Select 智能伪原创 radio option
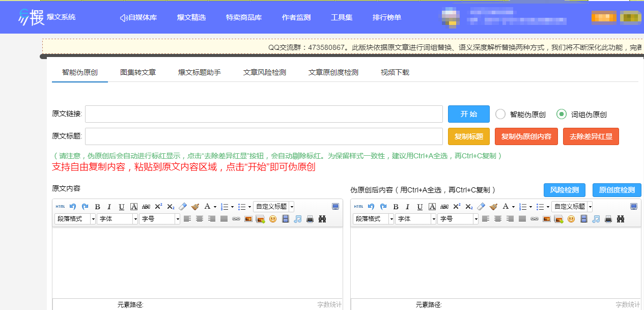 click(x=500, y=115)
